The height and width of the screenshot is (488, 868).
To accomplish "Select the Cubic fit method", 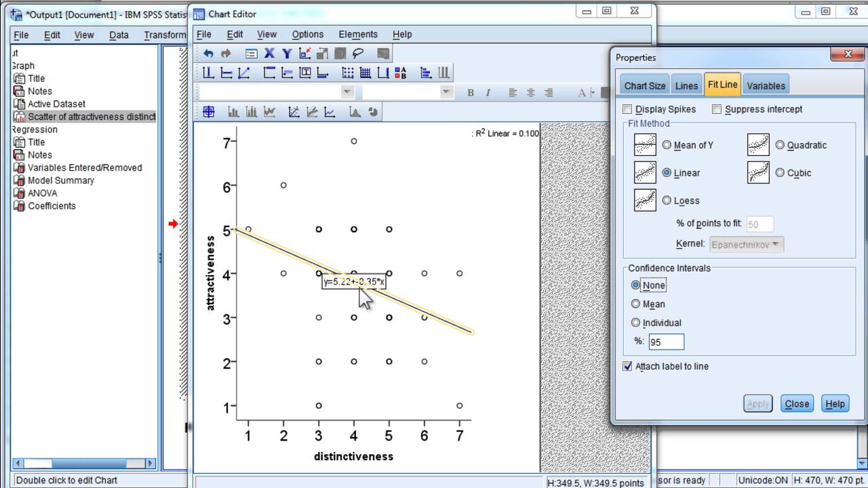I will (x=780, y=173).
